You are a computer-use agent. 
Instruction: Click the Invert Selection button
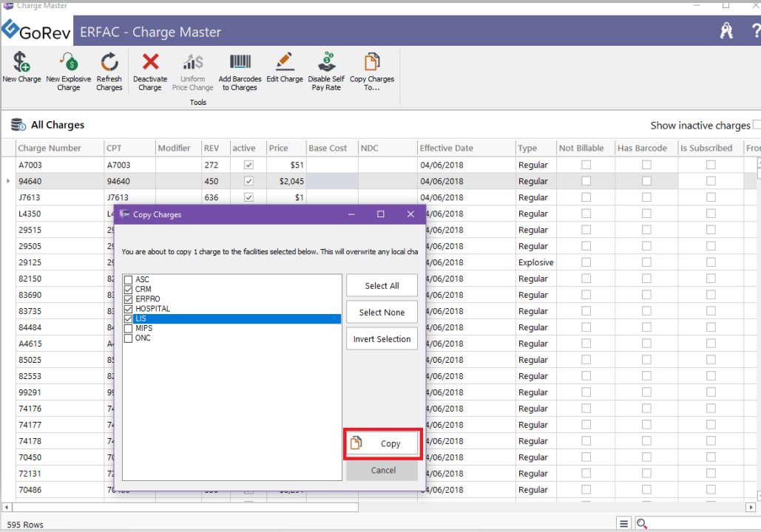pyautogui.click(x=382, y=339)
